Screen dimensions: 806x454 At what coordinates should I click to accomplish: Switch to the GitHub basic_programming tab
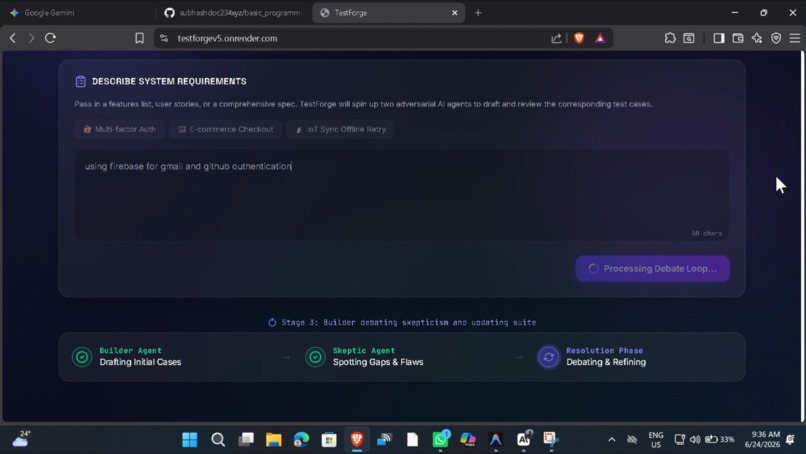click(233, 13)
